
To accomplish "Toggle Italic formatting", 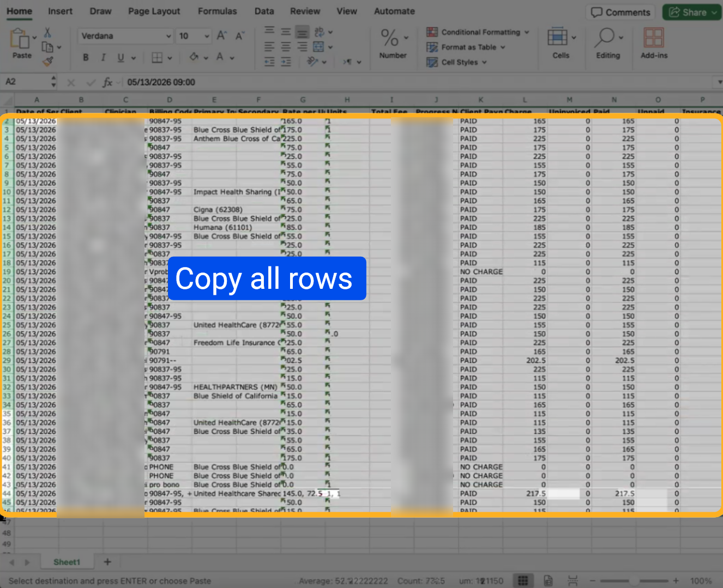I will pos(103,57).
